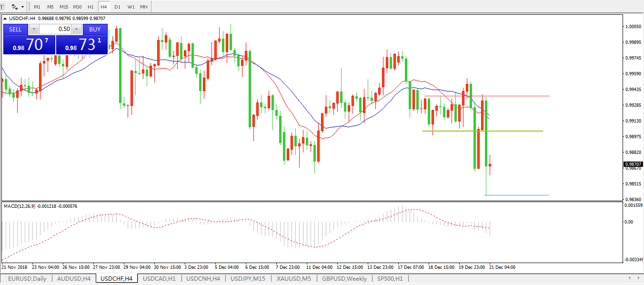
Task: Select the H1 timeframe button
Action: tap(91, 7)
